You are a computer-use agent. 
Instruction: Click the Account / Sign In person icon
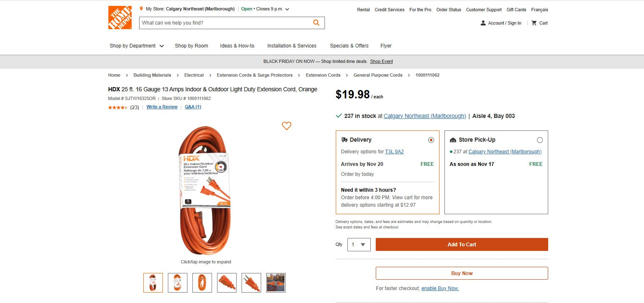pos(482,23)
